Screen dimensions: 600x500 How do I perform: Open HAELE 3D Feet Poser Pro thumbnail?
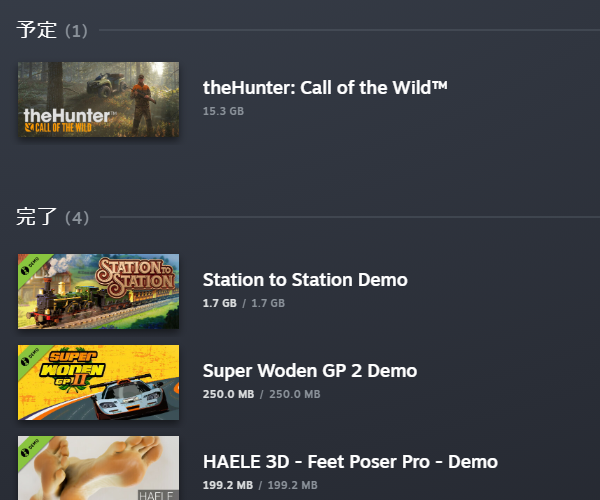point(98,468)
